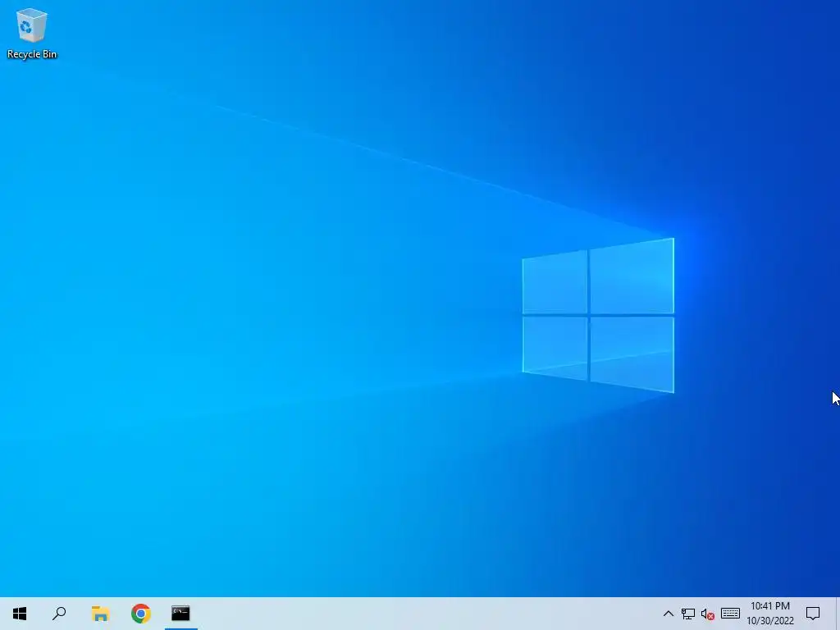Open the network status tray icon
This screenshot has width=840, height=630.
coord(688,614)
